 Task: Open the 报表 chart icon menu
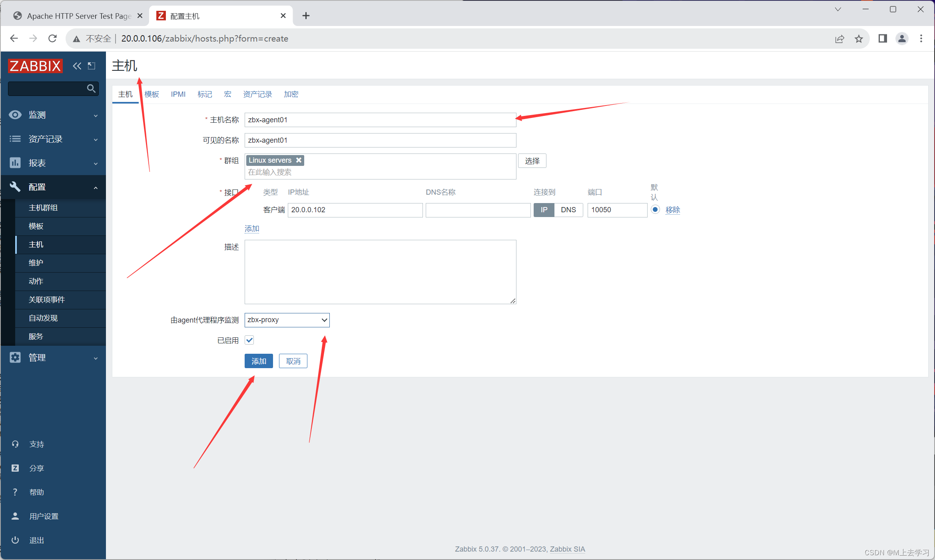pos(15,163)
